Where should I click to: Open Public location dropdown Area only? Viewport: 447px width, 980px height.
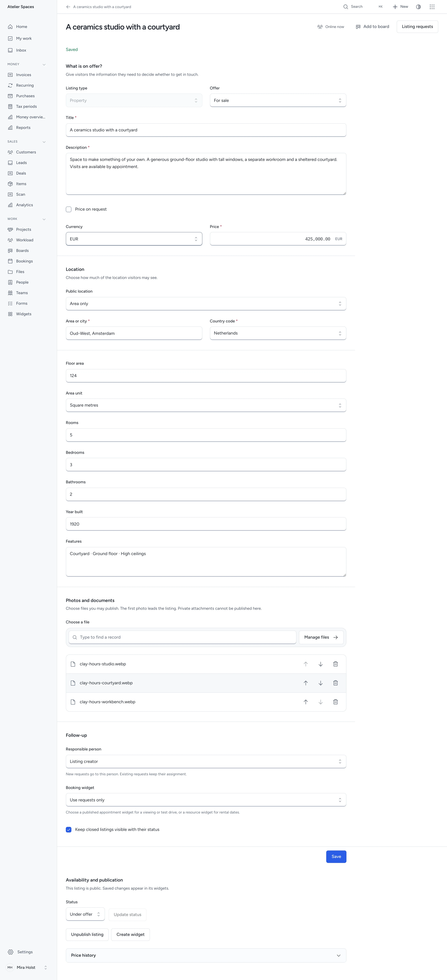206,304
